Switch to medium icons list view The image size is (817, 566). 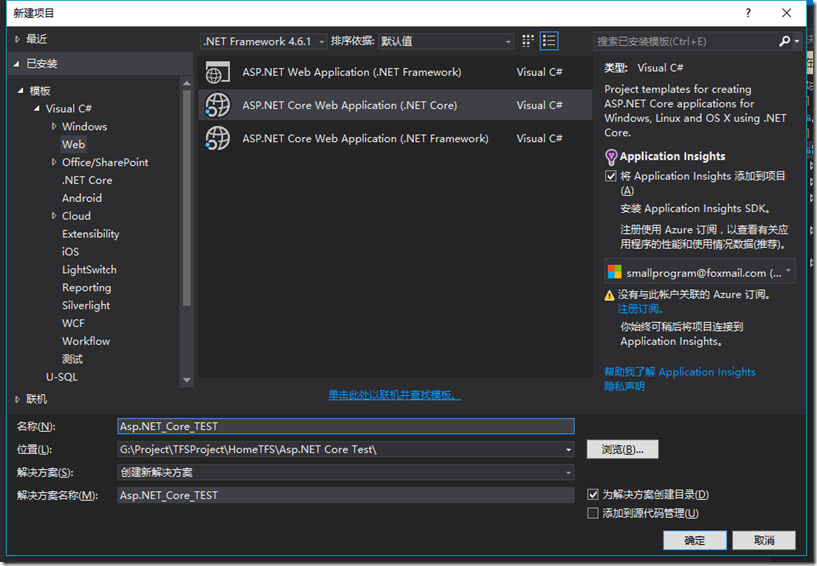(549, 41)
